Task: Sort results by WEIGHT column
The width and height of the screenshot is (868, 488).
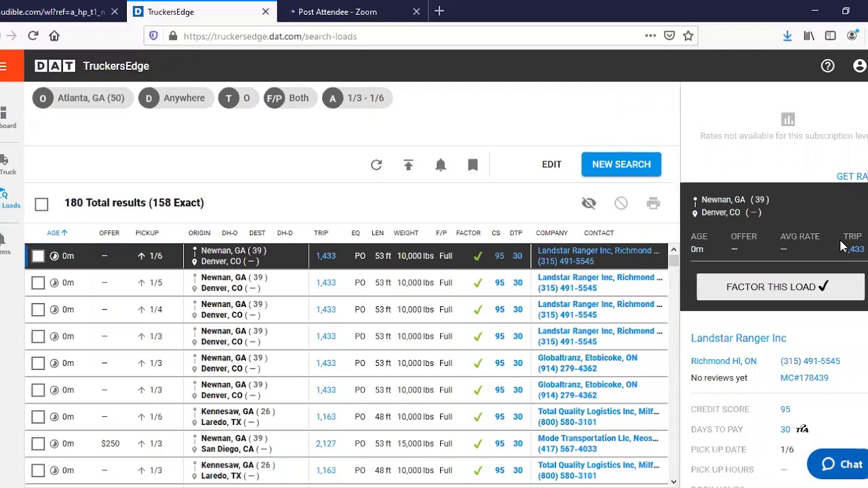Action: pos(406,232)
